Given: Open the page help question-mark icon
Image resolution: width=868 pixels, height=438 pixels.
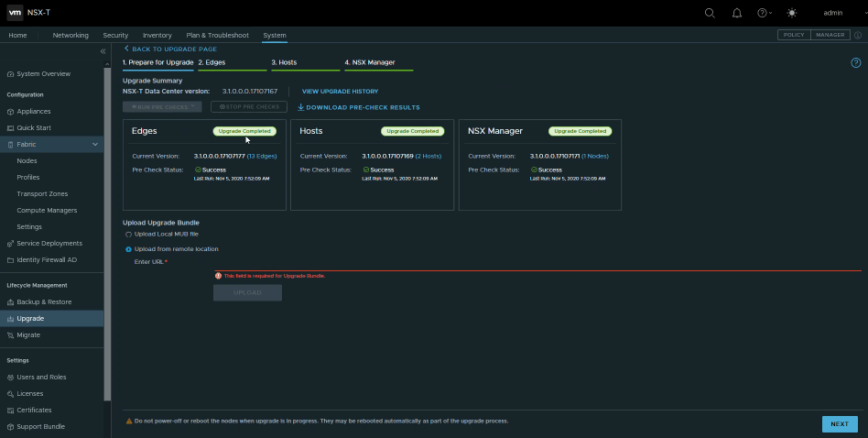Looking at the screenshot, I should point(856,62).
